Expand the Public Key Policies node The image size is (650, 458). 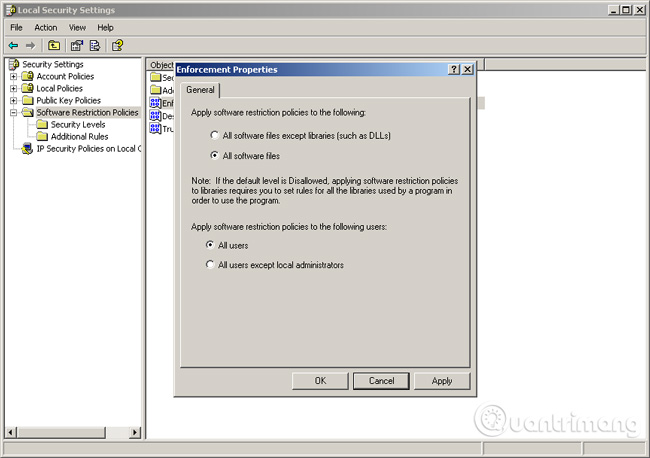[14, 100]
